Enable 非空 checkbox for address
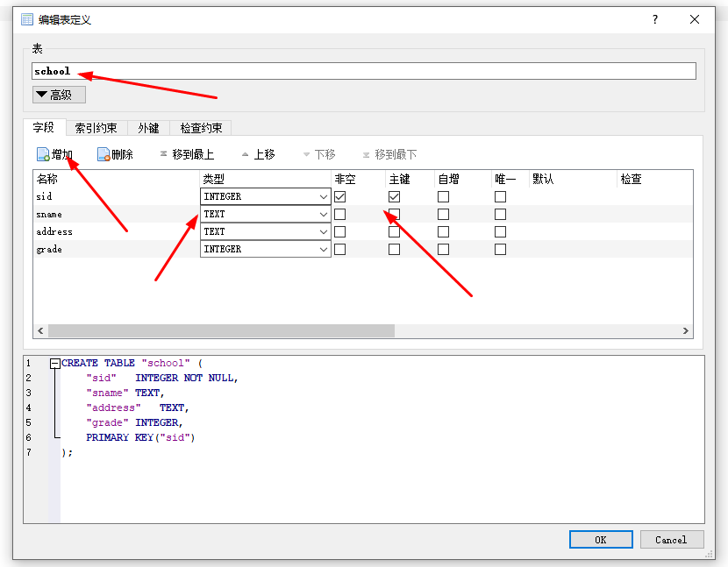Viewport: 728px width, 567px height. point(339,231)
